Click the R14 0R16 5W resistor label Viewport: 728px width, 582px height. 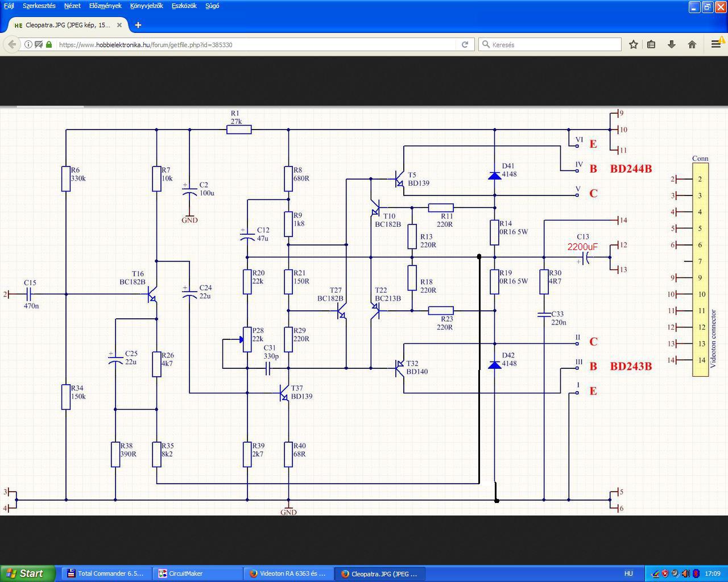click(x=514, y=228)
